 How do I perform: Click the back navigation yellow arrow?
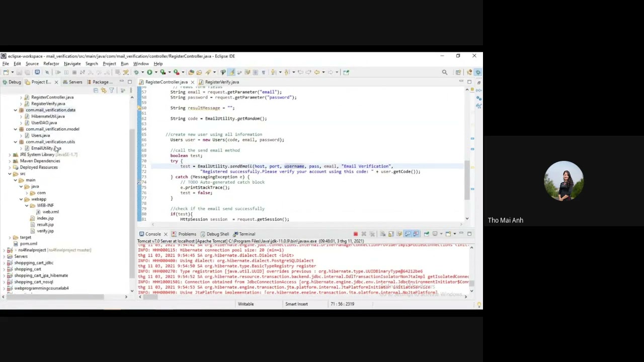(317, 72)
